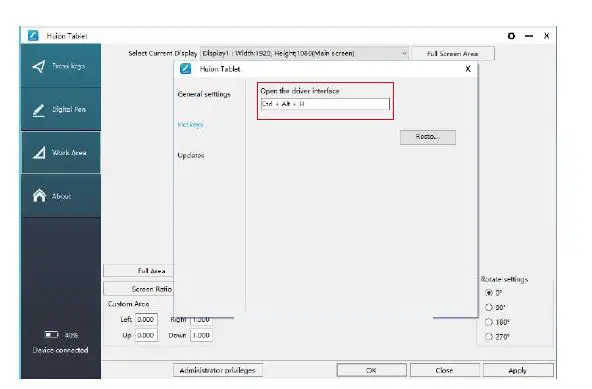The image size is (592, 389).
Task: Click the Apply button
Action: coord(518,370)
